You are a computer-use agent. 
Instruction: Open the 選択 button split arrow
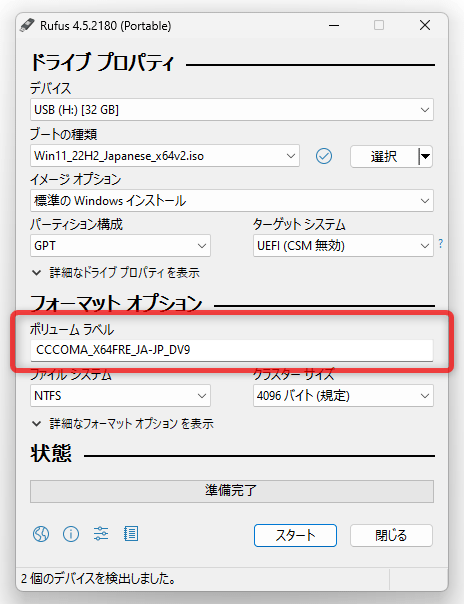coord(425,156)
